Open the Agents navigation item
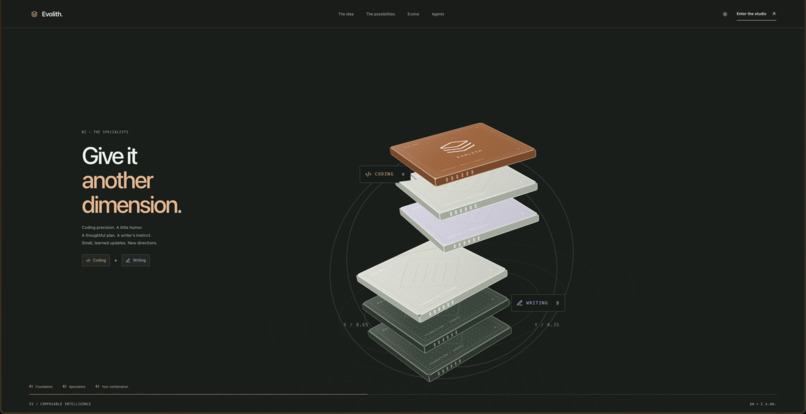 point(438,14)
